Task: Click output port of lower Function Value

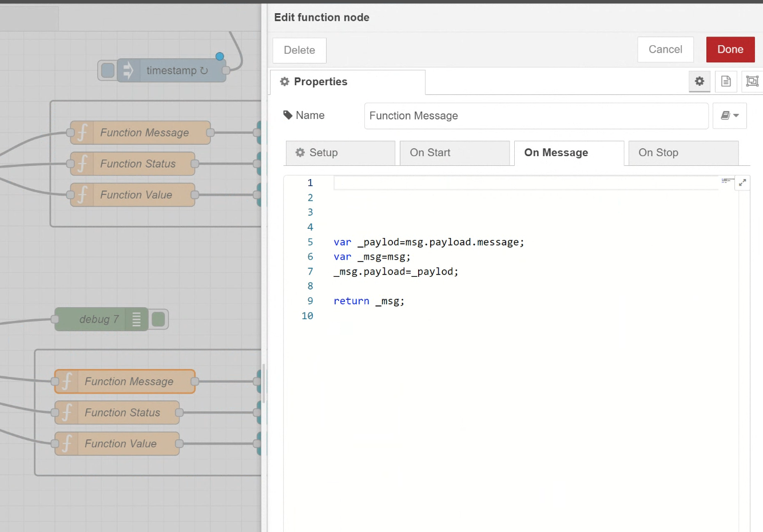Action: (x=179, y=444)
